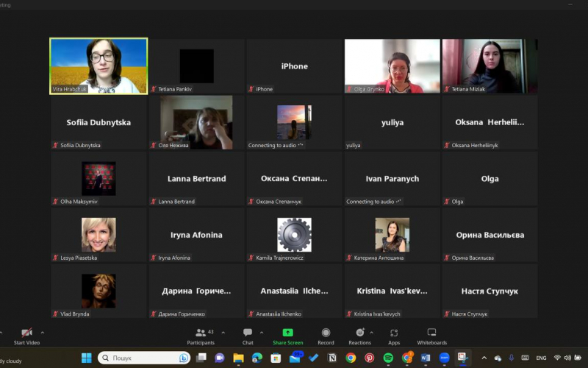
Task: Click Sofiia Dubnytska's participant tile
Action: tap(98, 122)
